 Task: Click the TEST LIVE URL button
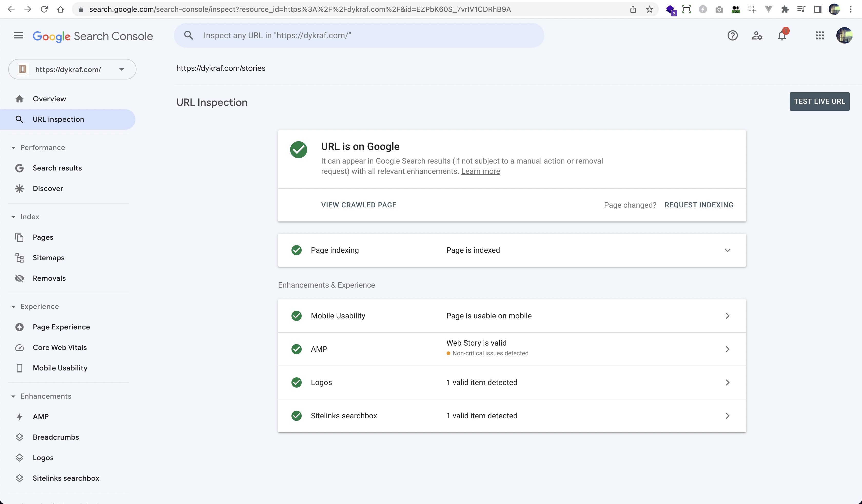coord(819,102)
